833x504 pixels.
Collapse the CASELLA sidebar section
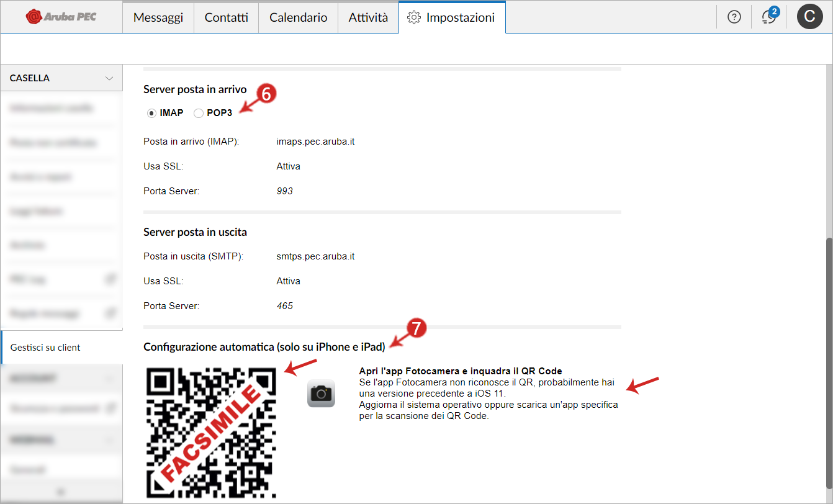coord(61,78)
